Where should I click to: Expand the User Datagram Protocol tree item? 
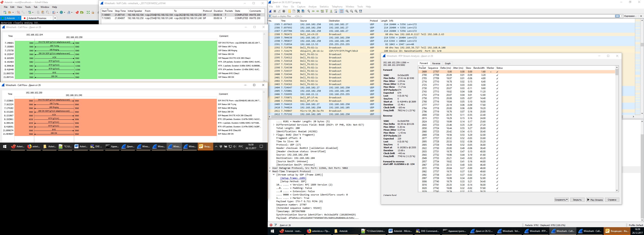[x=270, y=168]
